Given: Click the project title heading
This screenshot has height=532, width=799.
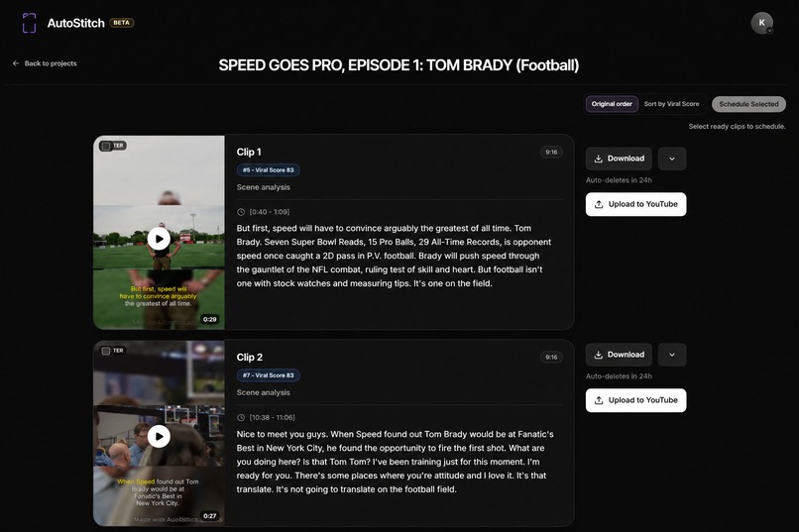Looking at the screenshot, I should pyautogui.click(x=399, y=65).
